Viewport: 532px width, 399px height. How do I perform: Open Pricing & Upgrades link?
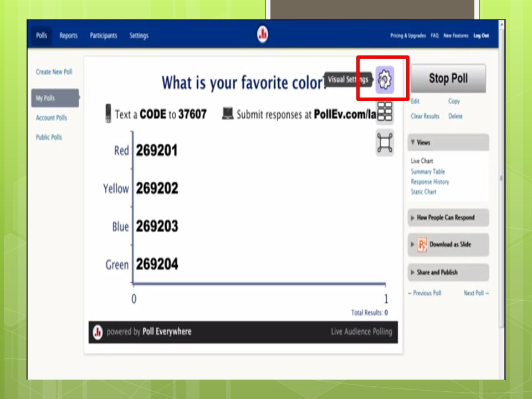coord(408,35)
